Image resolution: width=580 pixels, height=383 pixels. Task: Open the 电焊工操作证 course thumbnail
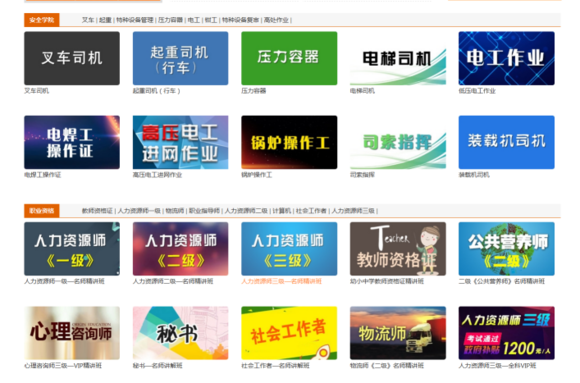click(72, 142)
